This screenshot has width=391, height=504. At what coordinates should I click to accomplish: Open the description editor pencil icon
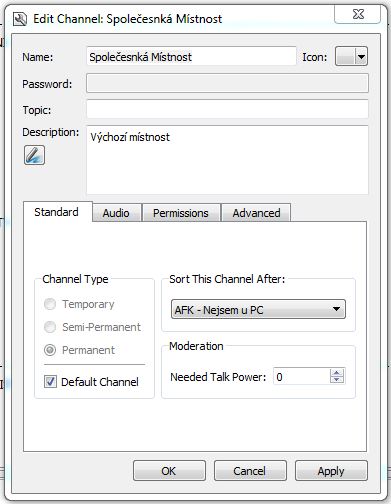tap(34, 155)
